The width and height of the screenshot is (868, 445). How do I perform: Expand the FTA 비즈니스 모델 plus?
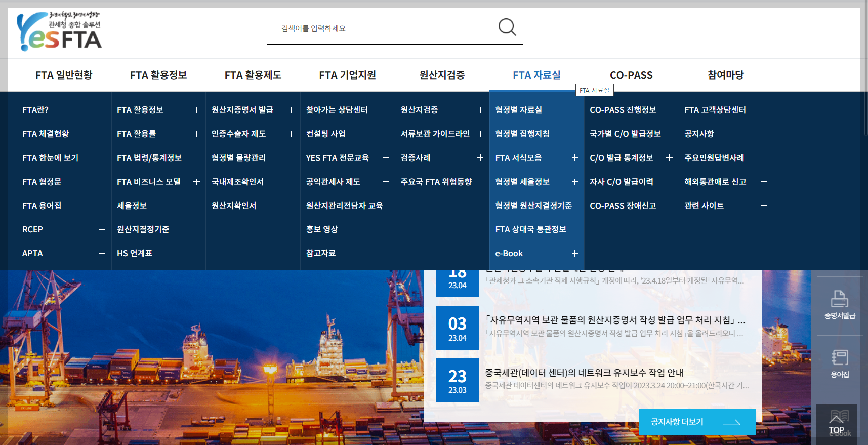[196, 182]
